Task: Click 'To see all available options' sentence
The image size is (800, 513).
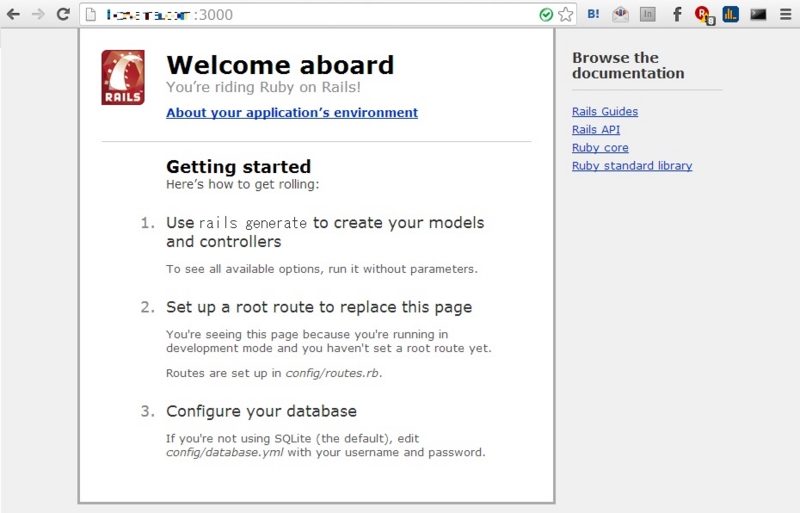Action: coord(322,269)
